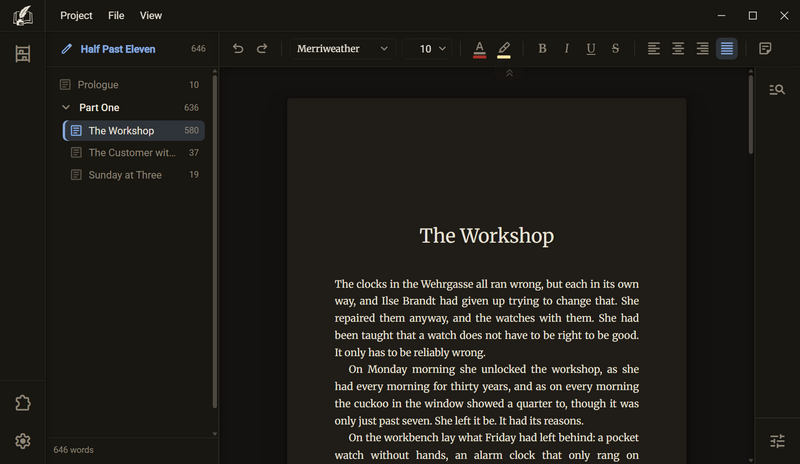Undo the last edit
This screenshot has height=464, width=800.
coord(238,48)
